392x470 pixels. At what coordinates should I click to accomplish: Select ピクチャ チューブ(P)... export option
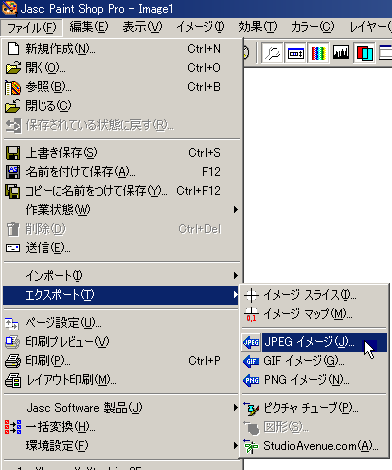[x=314, y=408]
